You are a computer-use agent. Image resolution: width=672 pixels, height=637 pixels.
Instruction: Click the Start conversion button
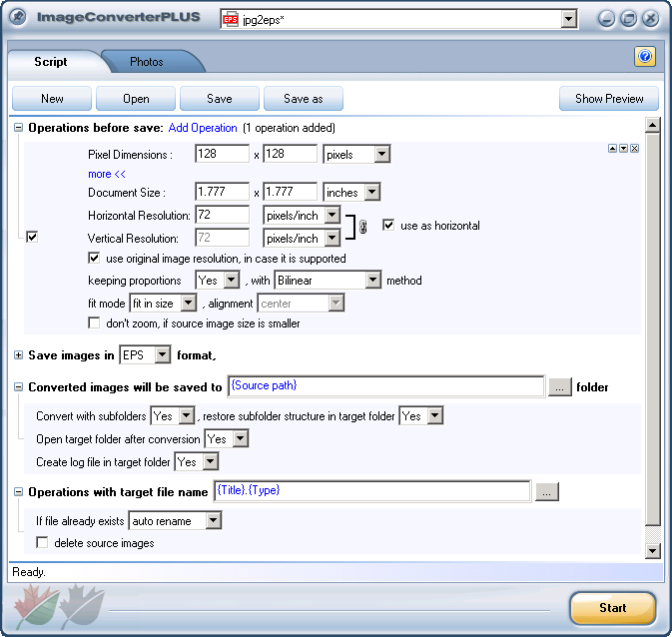pos(613,608)
